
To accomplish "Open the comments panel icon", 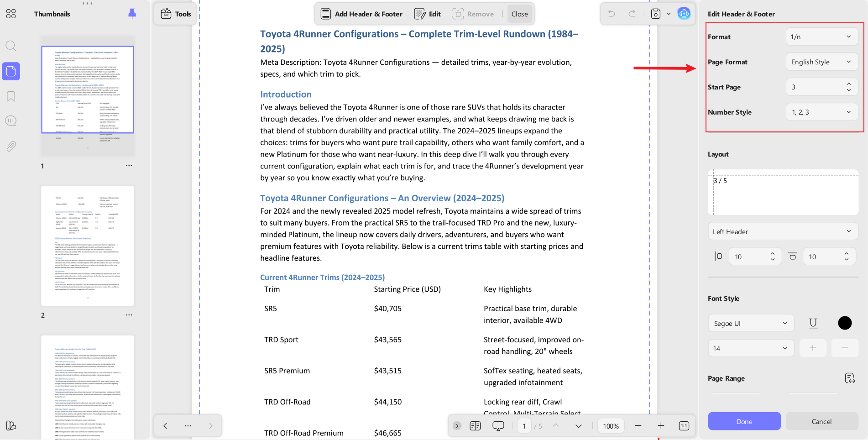I will coord(11,121).
